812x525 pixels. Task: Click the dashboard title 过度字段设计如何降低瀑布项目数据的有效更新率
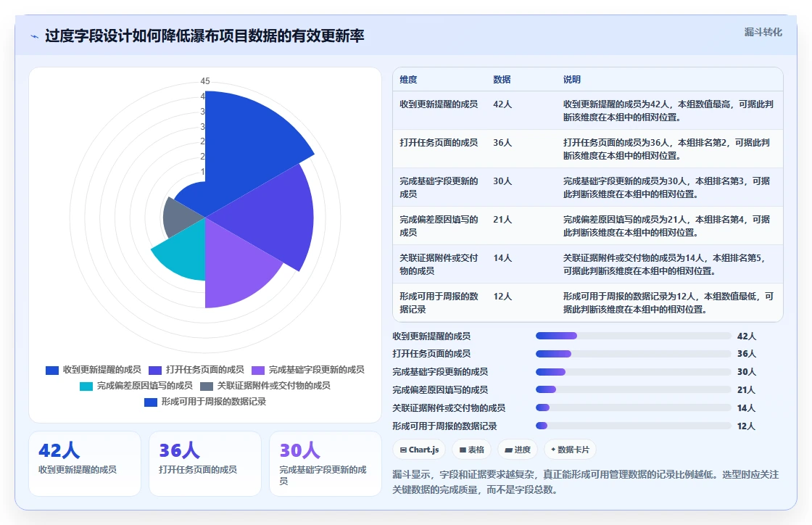[x=204, y=36]
